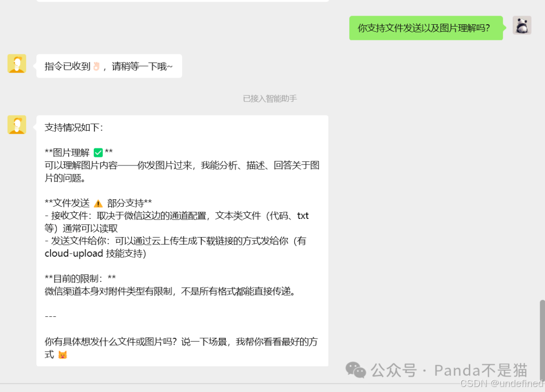Click the gray bar at the screen bottom
Image resolution: width=545 pixels, height=392 pixels.
[x=272, y=389]
